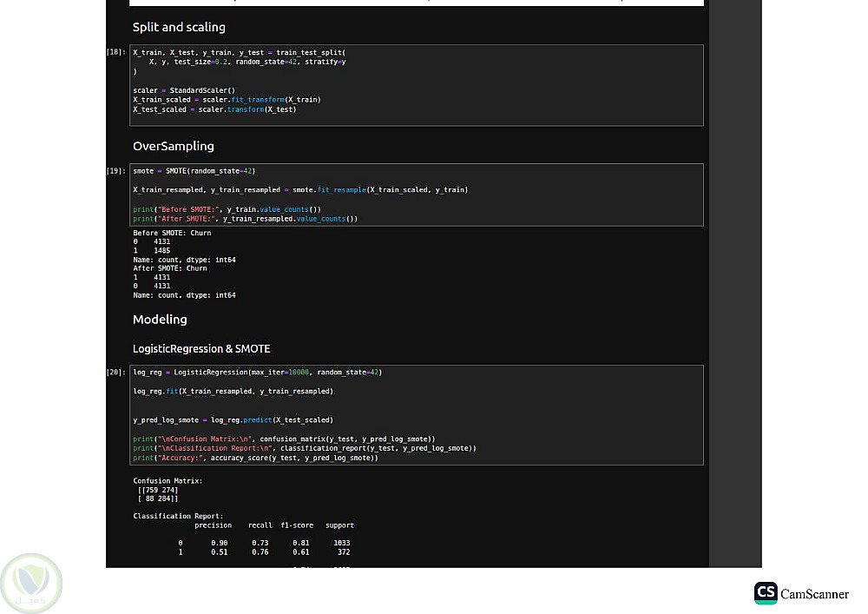The height and width of the screenshot is (614, 868).
Task: Click the log_reg.fit code line
Action: pos(233,392)
